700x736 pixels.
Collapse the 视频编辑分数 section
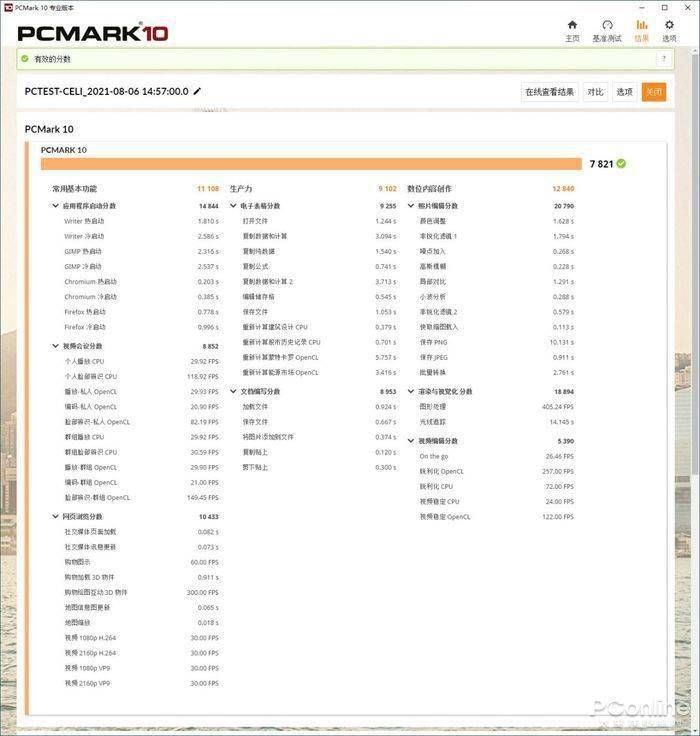tap(411, 441)
